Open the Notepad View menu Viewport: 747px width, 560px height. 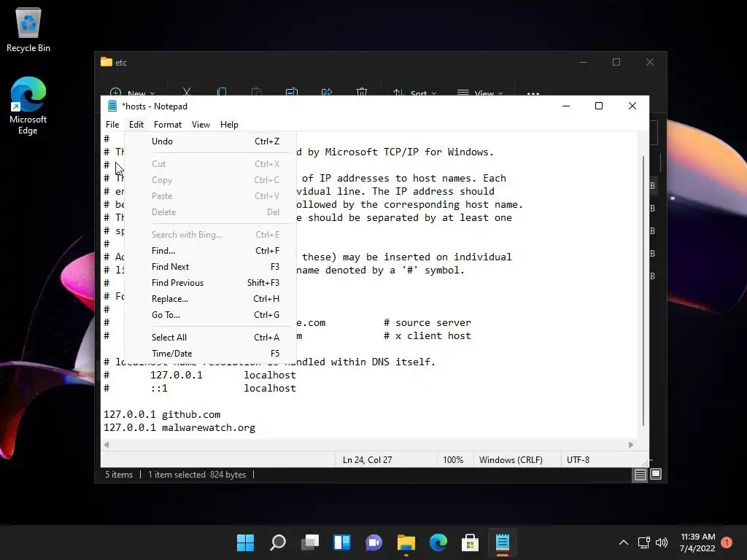tap(201, 124)
